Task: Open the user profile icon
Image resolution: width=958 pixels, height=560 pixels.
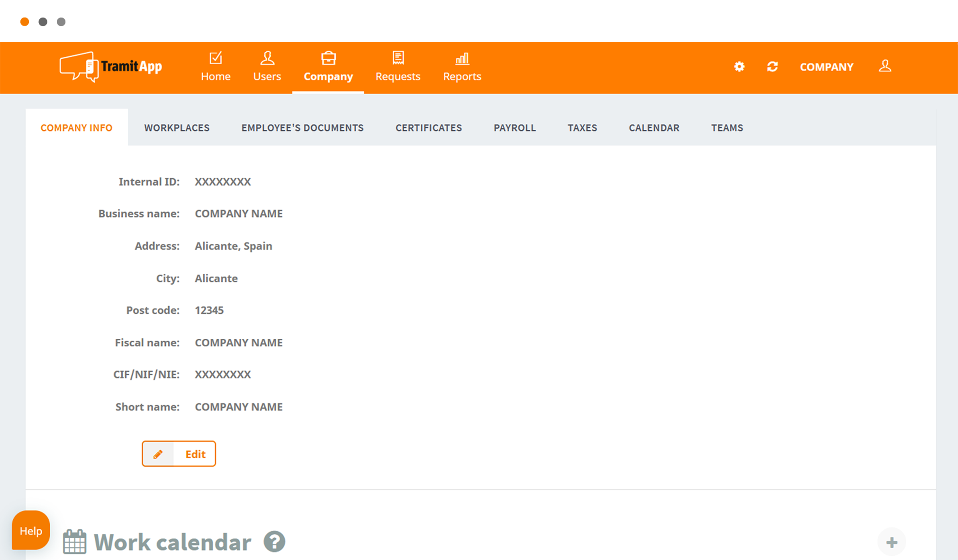Action: click(885, 66)
